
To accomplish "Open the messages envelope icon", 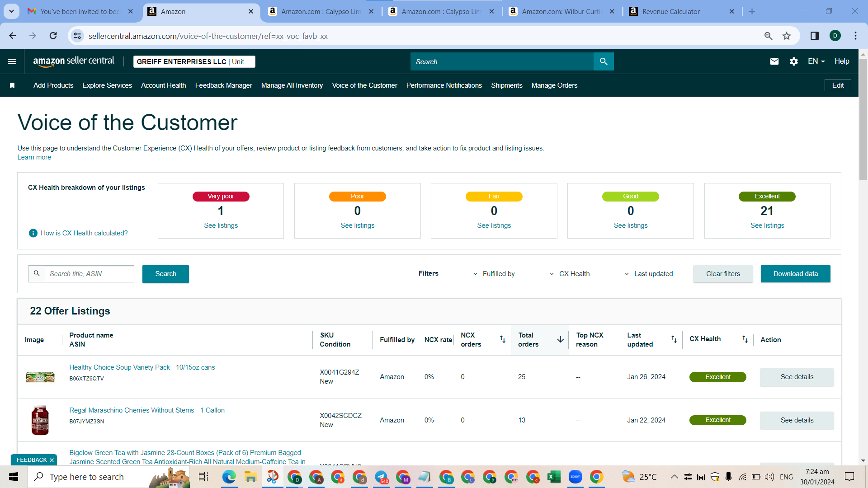I will [x=774, y=61].
